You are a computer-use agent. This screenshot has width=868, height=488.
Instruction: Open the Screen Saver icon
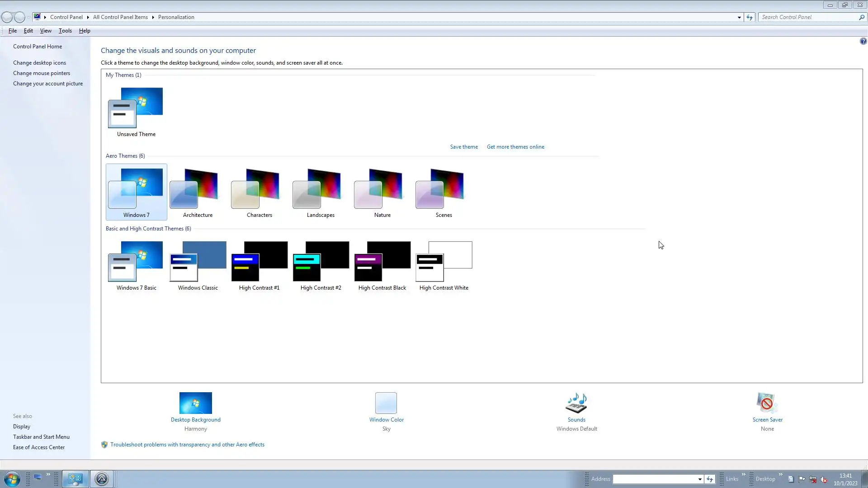click(x=767, y=403)
